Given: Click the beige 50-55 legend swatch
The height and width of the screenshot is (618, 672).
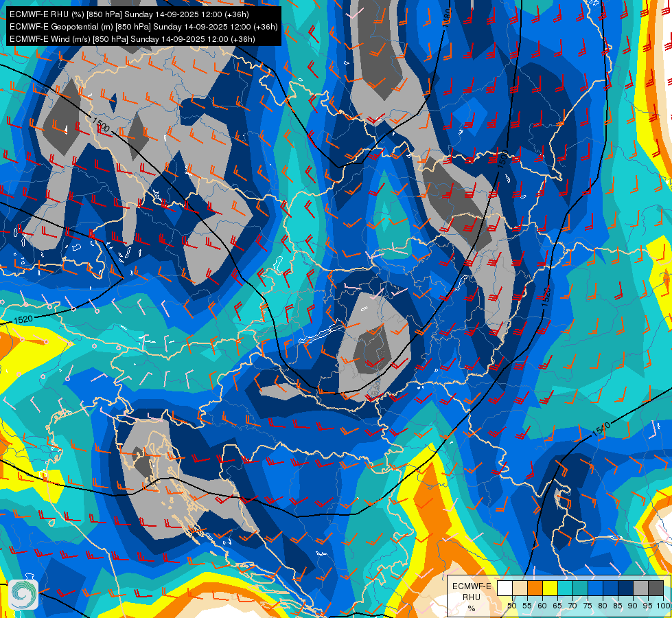Looking at the screenshot, I should pos(520,588).
